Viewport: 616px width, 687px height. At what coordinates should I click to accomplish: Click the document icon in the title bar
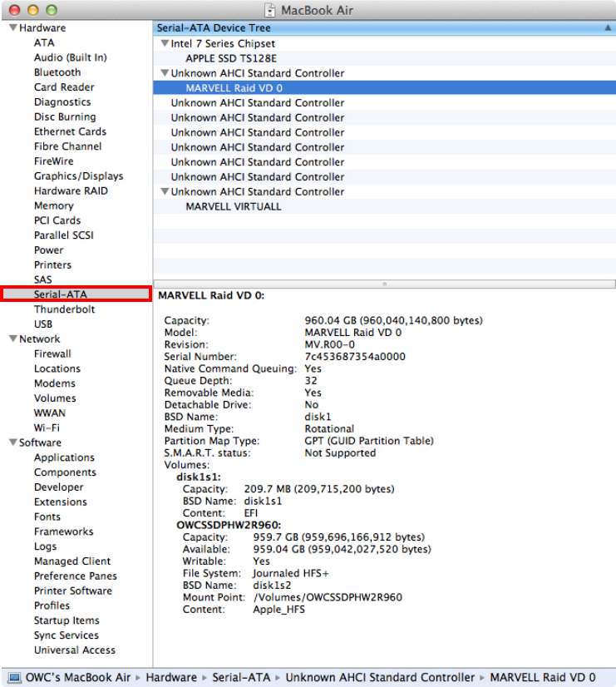tap(270, 10)
